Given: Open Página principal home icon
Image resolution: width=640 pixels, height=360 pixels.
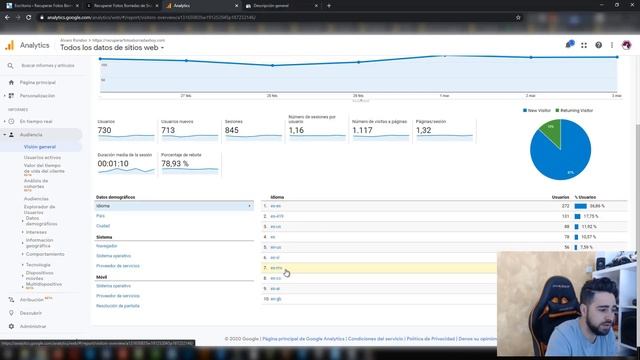Looking at the screenshot, I should pos(11,82).
